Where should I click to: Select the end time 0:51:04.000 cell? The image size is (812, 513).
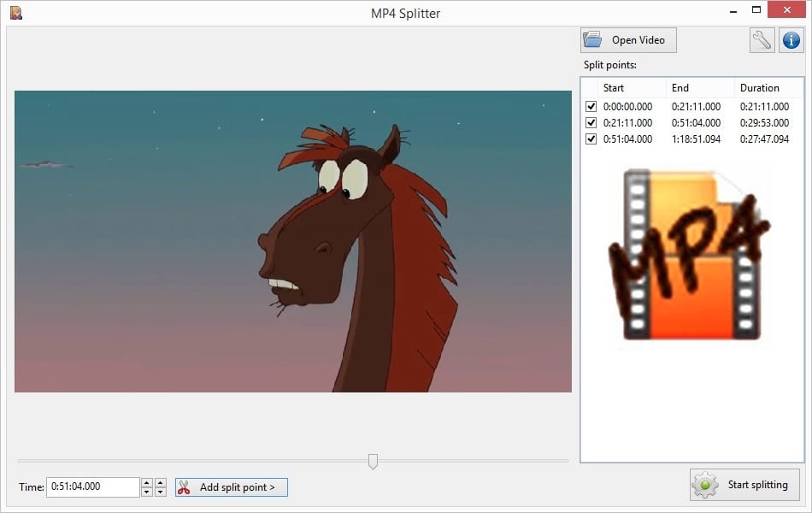[x=696, y=123]
